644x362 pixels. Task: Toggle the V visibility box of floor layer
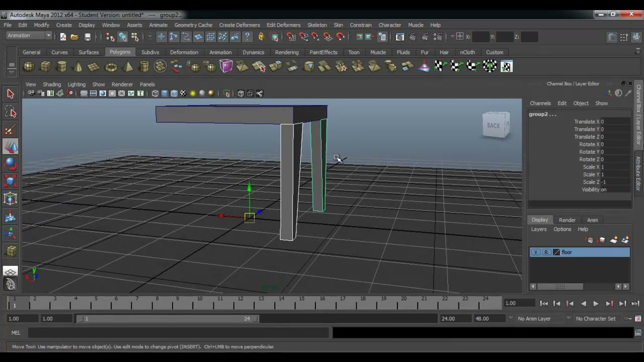[x=536, y=252]
